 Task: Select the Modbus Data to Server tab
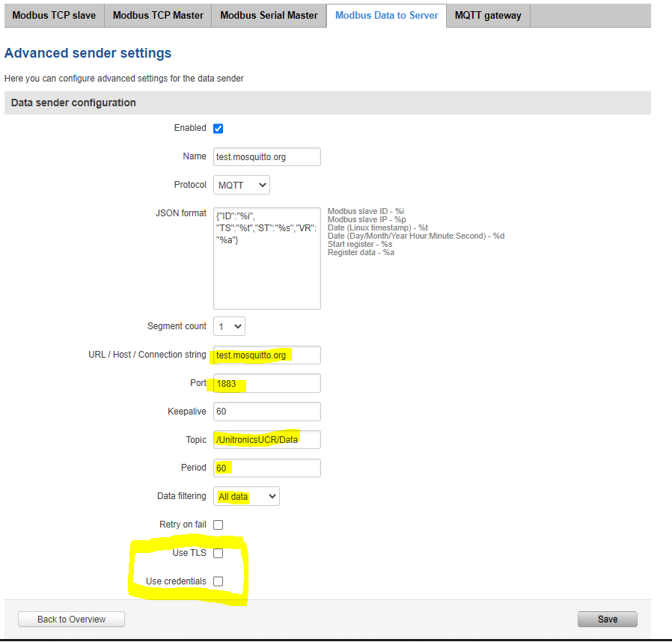tap(386, 16)
